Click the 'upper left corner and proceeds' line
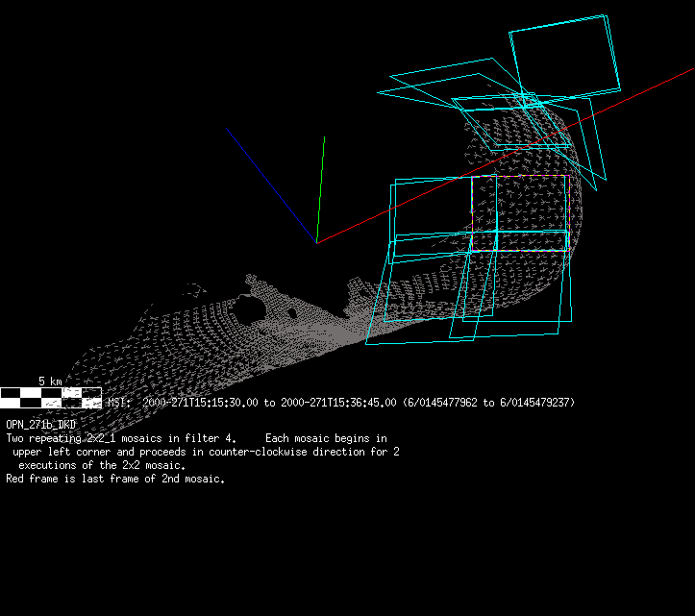The width and height of the screenshot is (695, 616). 206,452
